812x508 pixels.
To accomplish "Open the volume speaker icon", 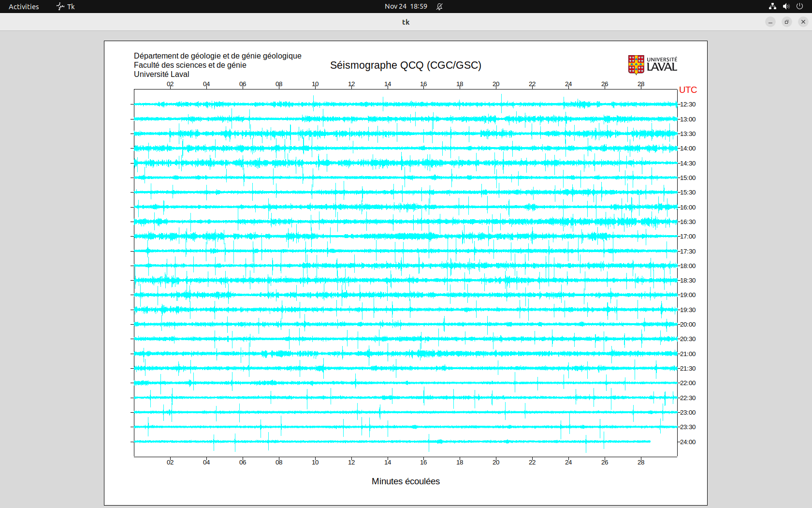I will coord(786,6).
